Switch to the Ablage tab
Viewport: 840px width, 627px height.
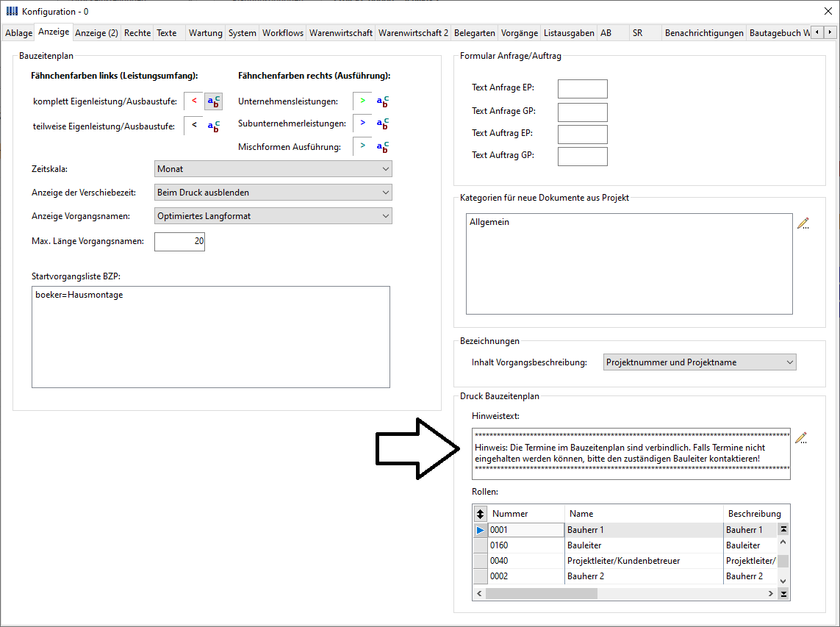point(19,33)
